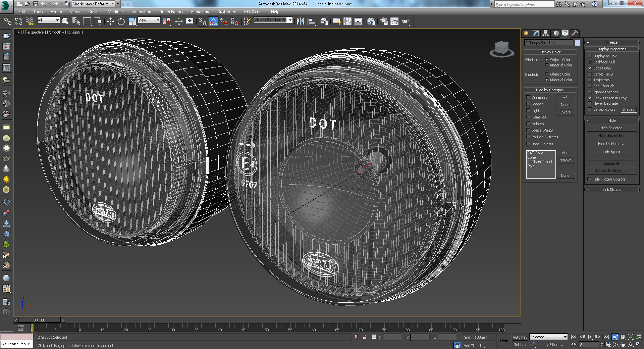Screen dimensions: 644x349
Task: Activate the Select and Rotate tool
Action: tap(121, 21)
